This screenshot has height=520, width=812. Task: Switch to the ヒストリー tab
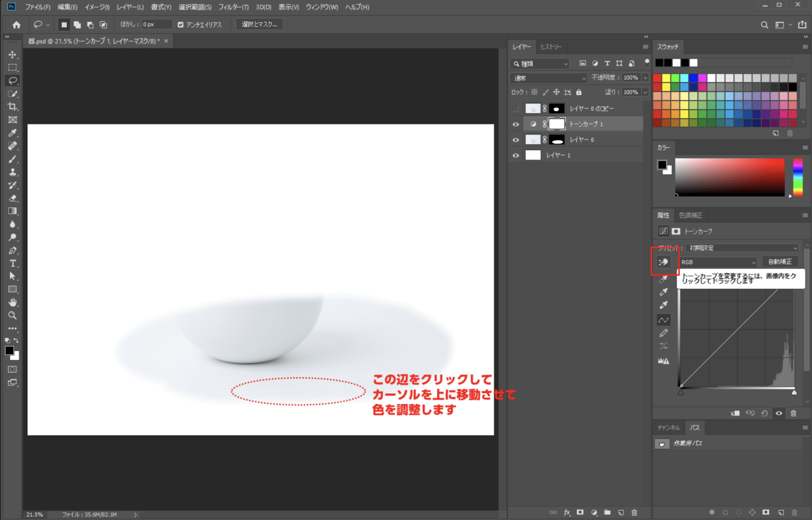[551, 47]
